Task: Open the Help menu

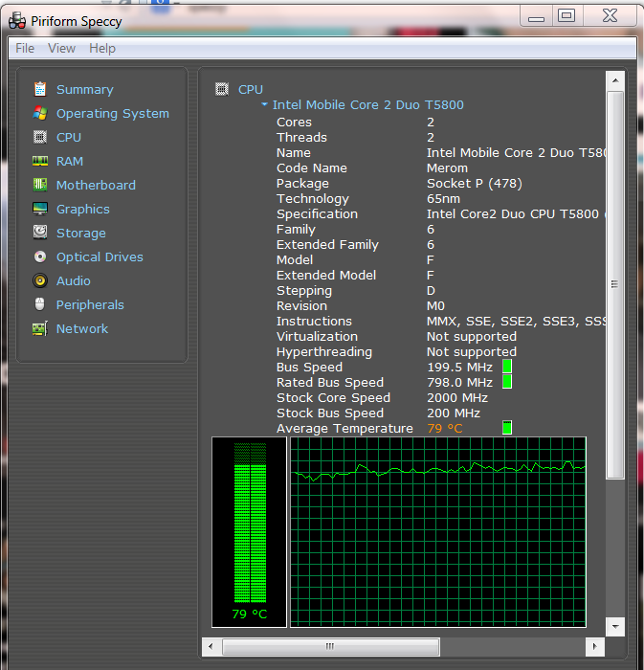Action: click(x=102, y=48)
